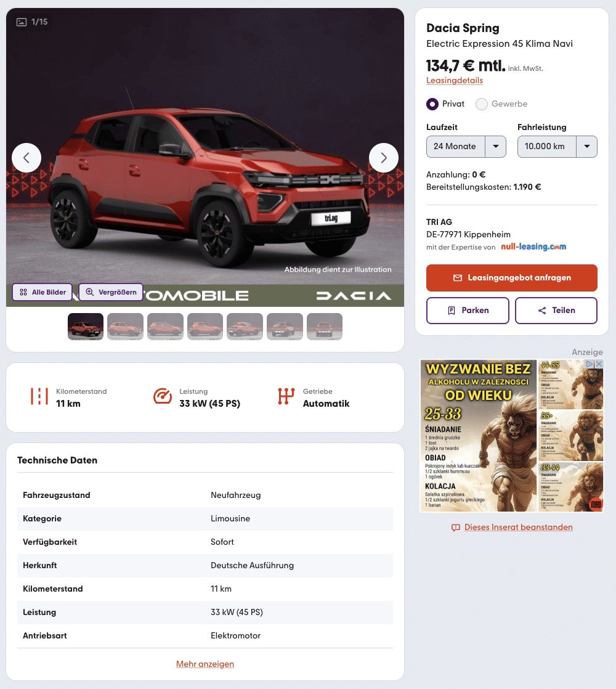Open the Laufzeit 24 Monate dropdown

[x=466, y=147]
